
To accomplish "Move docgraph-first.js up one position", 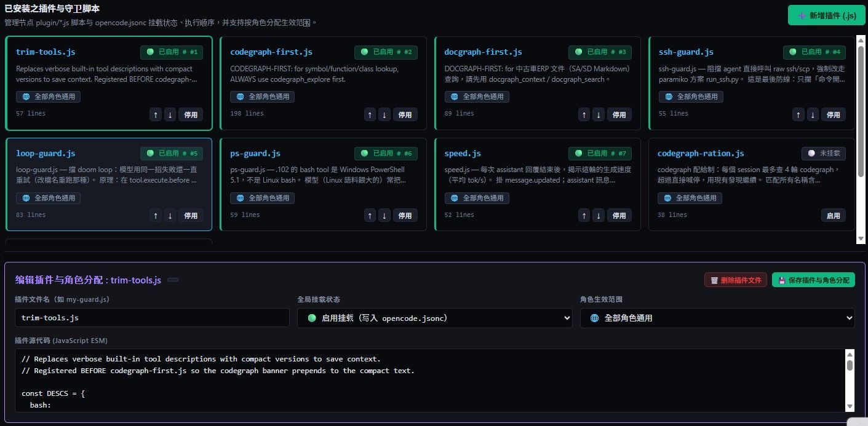I will [x=584, y=114].
